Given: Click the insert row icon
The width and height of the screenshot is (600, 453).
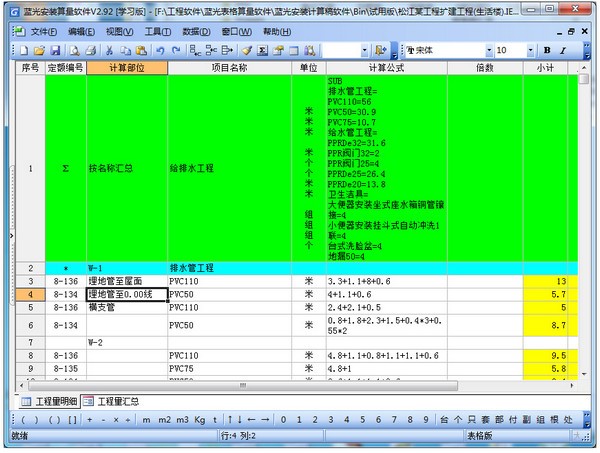Looking at the screenshot, I should [195, 50].
